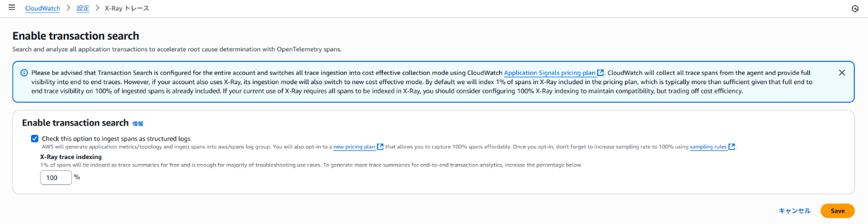Dismiss the info alert banner
The width and height of the screenshot is (868, 224).
pyautogui.click(x=841, y=72)
